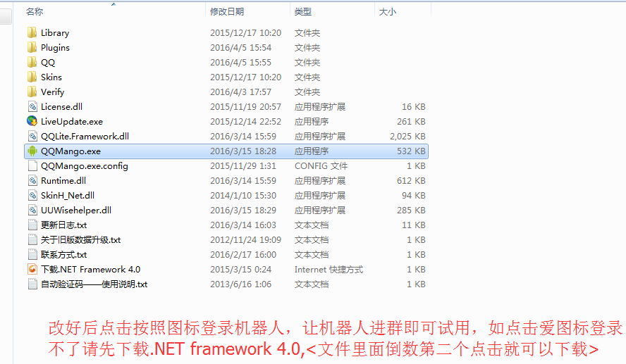The image size is (626, 364).
Task: Select the UUWisehelper.dll file name
Action: [76, 210]
